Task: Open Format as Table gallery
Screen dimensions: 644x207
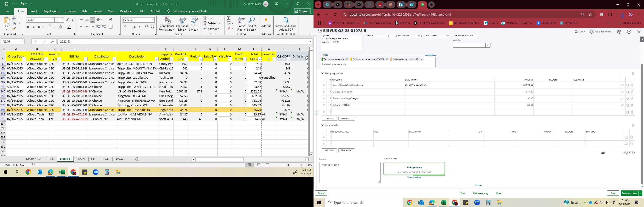Action: [182, 24]
